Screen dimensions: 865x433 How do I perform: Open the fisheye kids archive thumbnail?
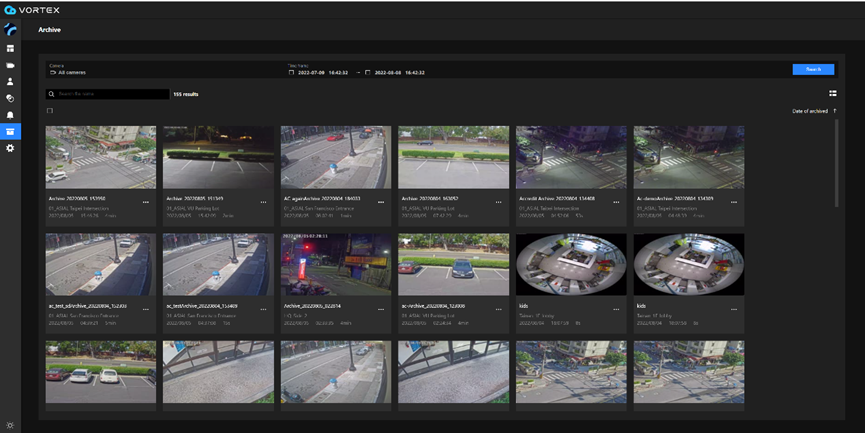571,264
